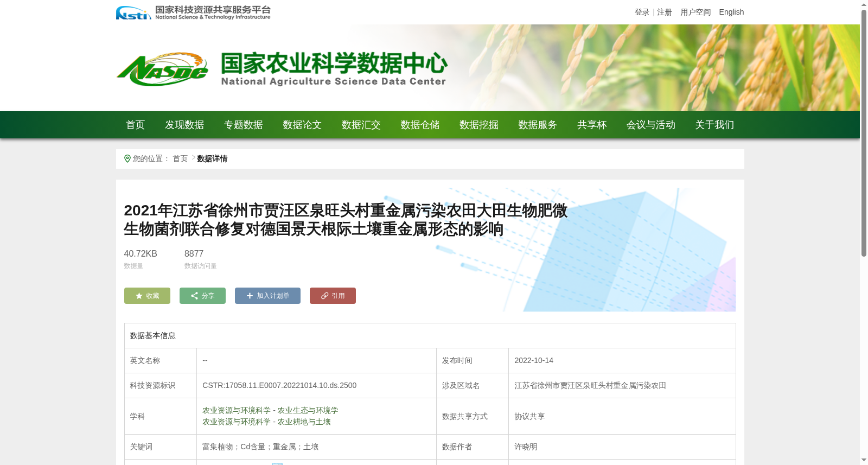Image resolution: width=868 pixels, height=465 pixels.
Task: Open the 关于我们 menu item
Action: [x=714, y=125]
